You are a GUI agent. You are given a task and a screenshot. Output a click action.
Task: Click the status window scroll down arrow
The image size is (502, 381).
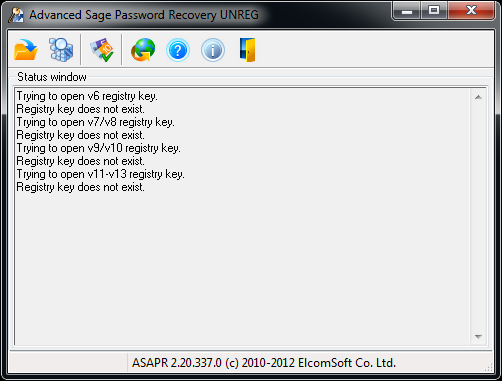(x=478, y=337)
